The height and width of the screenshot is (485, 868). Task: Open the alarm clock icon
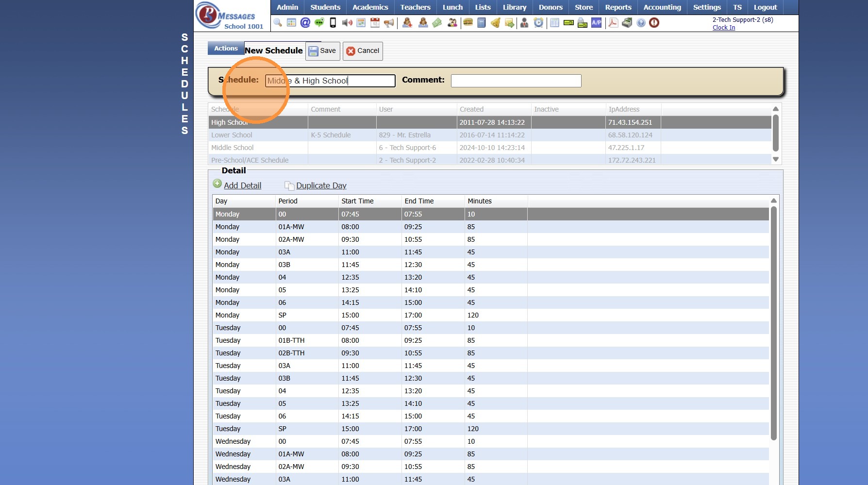click(538, 23)
